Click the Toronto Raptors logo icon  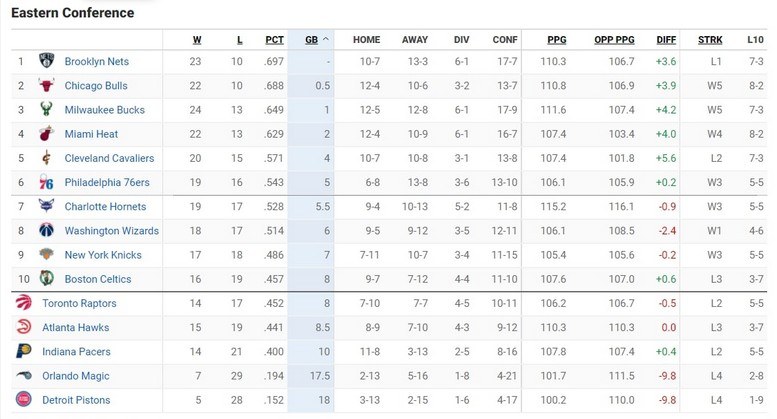point(23,303)
